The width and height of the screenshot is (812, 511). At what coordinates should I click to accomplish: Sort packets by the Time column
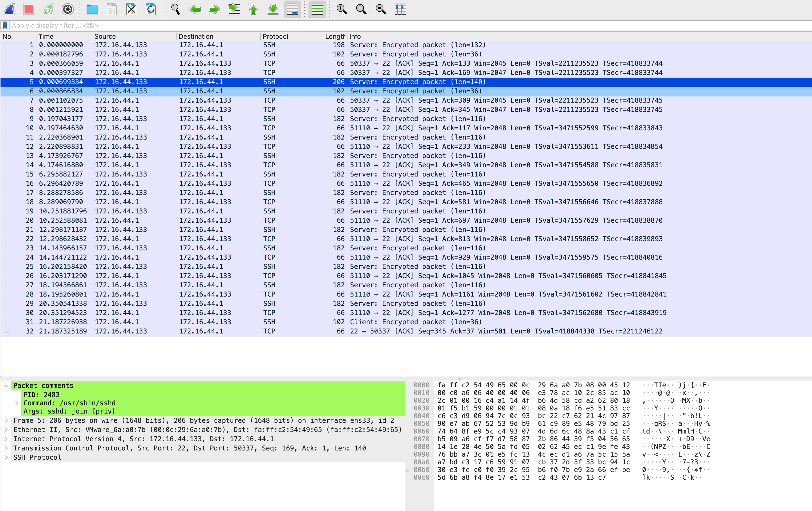coord(46,36)
